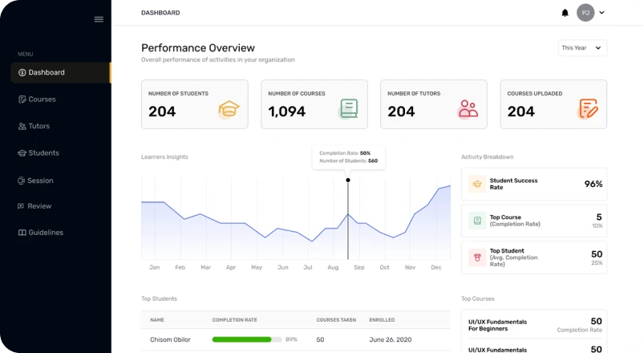Click the chart marker point near Sep
This screenshot has width=644, height=353.
(x=348, y=180)
